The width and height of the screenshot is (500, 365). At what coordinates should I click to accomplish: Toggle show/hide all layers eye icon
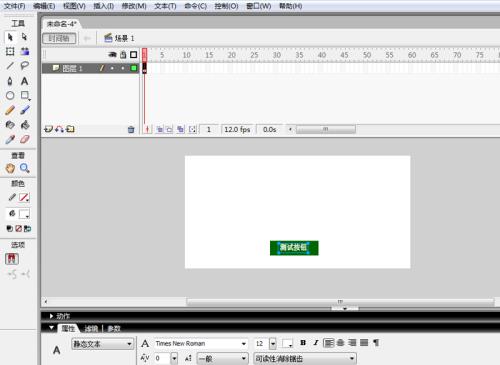(x=112, y=55)
